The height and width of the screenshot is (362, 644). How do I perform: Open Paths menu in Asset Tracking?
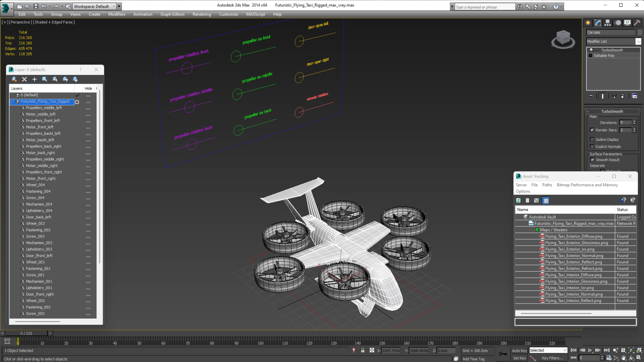coord(547,185)
